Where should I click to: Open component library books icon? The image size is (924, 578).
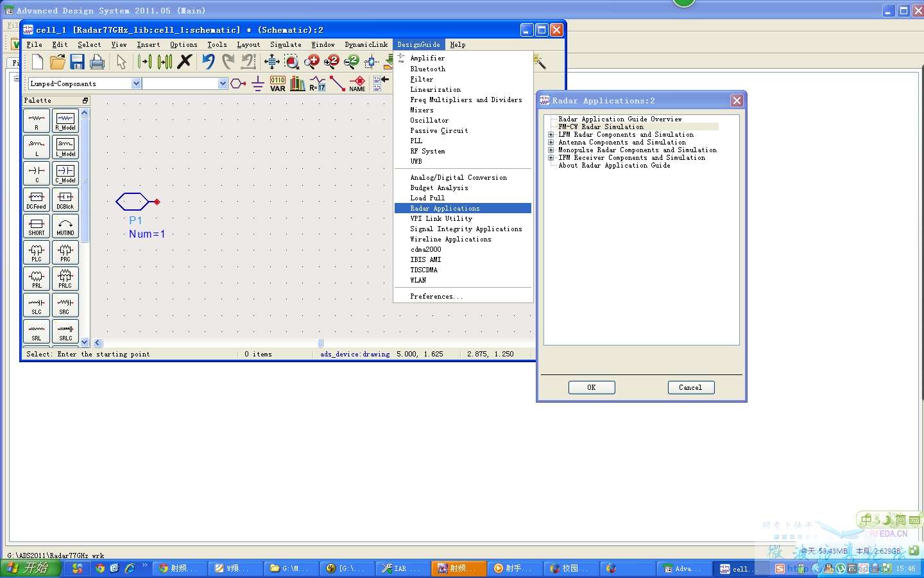(x=298, y=83)
